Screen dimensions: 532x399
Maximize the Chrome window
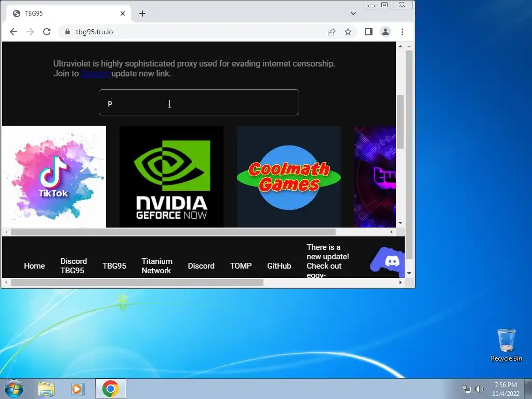pos(384,5)
